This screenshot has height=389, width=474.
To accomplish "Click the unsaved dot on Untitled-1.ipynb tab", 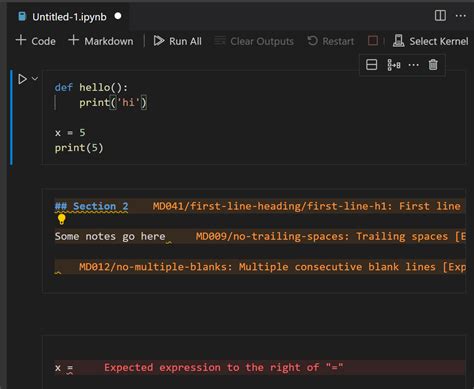I will coord(118,16).
